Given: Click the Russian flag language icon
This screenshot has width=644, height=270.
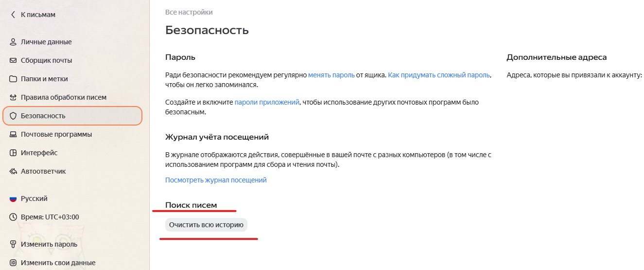Looking at the screenshot, I should point(13,199).
